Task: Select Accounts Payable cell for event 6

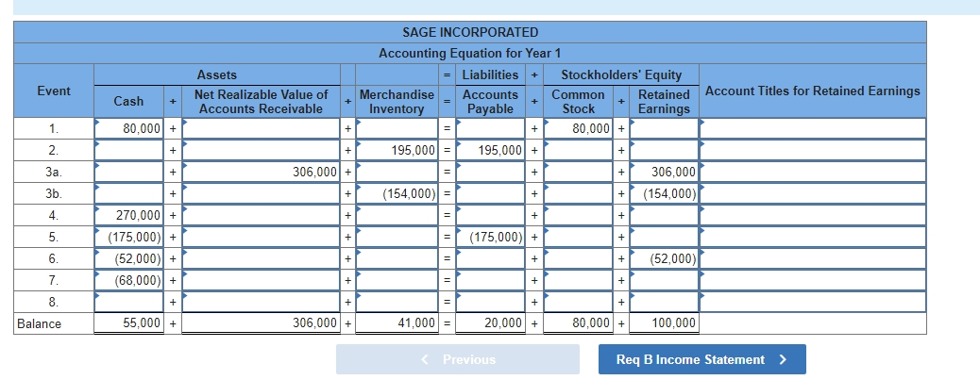Action: point(493,258)
